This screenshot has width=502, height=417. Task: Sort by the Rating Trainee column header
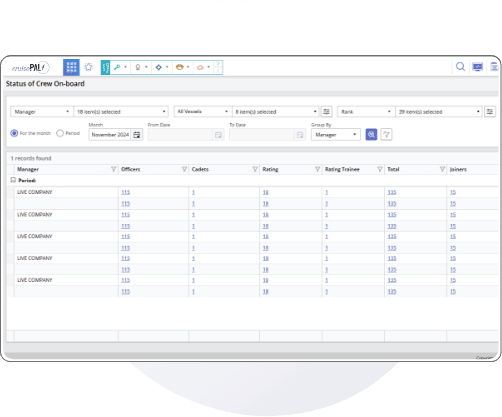pyautogui.click(x=342, y=169)
